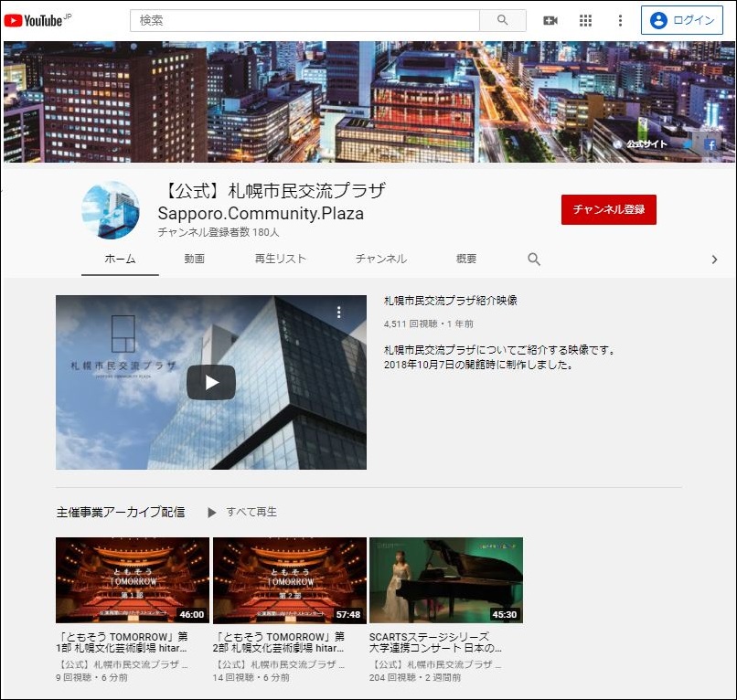737x700 pixels.
Task: Open the SCARTSステージシリーズ video title
Action: pos(435,642)
